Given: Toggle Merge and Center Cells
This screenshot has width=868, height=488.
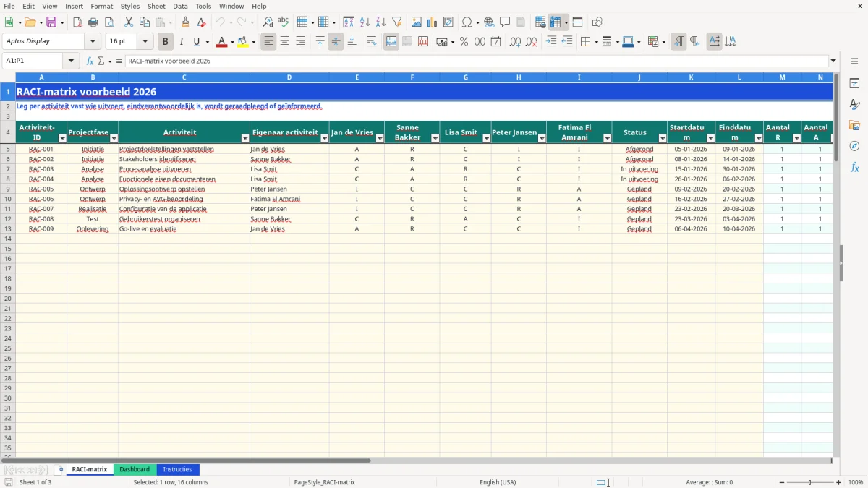Looking at the screenshot, I should pyautogui.click(x=391, y=42).
